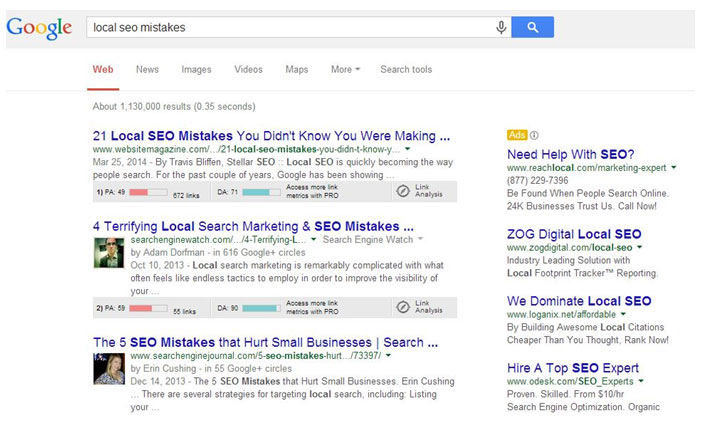Image resolution: width=705 pixels, height=432 pixels.
Task: Click the voice search microphone icon
Action: (501, 27)
